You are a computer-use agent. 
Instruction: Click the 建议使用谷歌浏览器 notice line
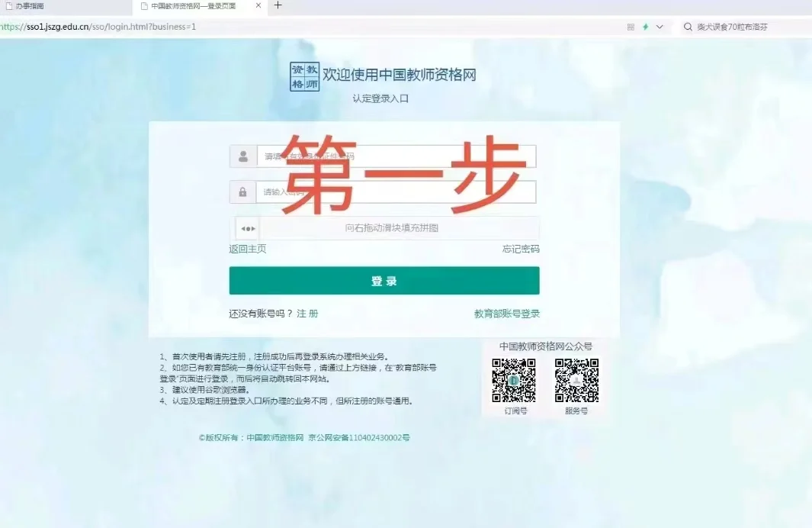[205, 390]
